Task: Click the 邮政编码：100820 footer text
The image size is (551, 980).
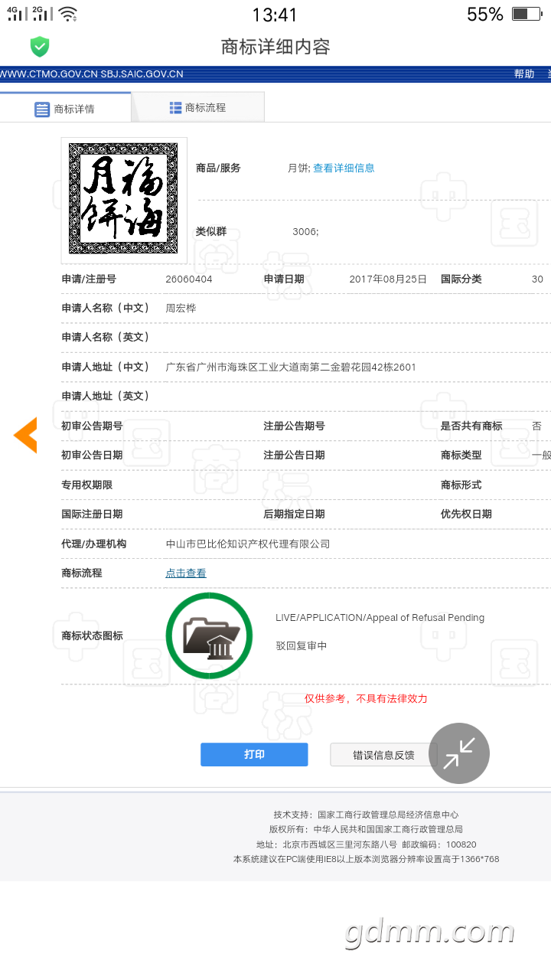Action: [x=439, y=844]
